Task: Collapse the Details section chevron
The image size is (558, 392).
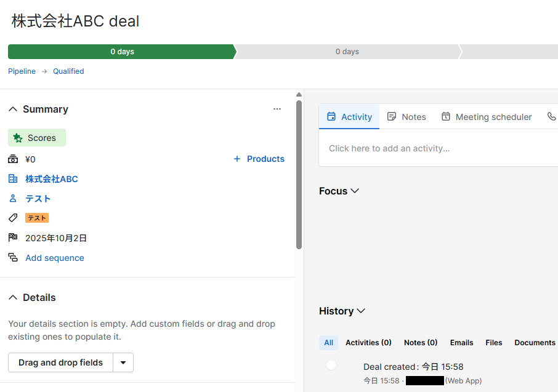Action: 13,297
